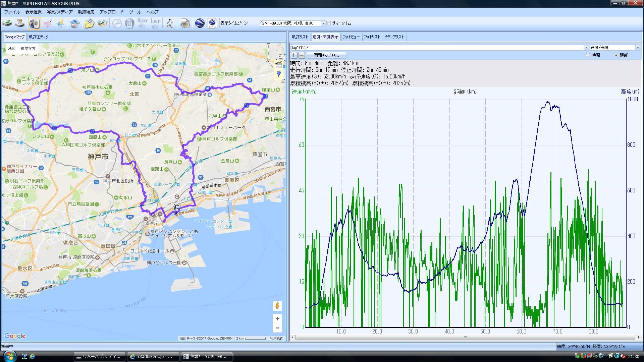
Task: Open Google Earth globe icon
Action: (200, 23)
